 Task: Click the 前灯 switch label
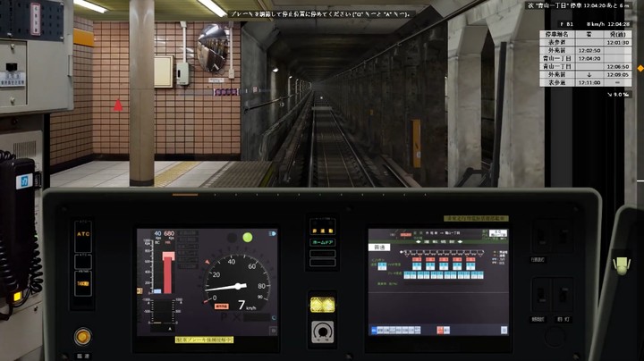[x=563, y=319]
